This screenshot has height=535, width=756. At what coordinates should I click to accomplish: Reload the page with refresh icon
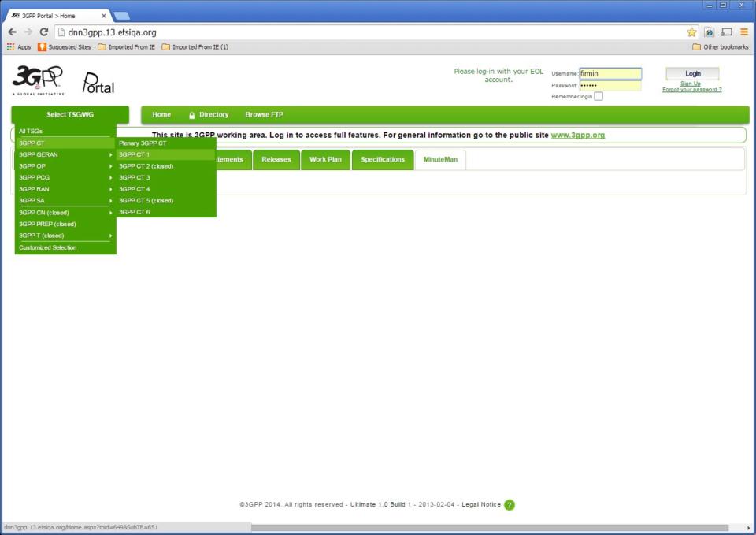[44, 32]
